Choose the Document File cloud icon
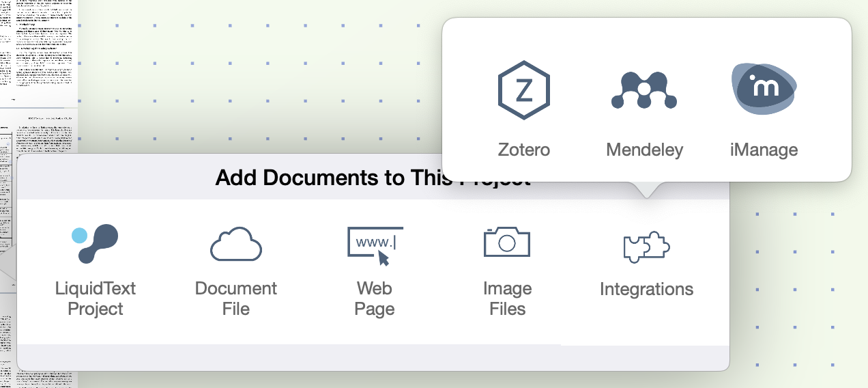868x388 pixels. (236, 244)
